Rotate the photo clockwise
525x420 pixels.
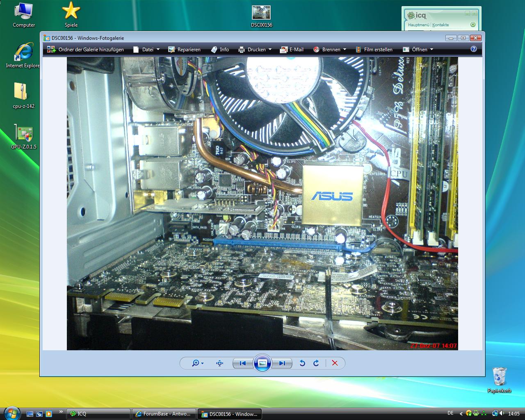316,363
